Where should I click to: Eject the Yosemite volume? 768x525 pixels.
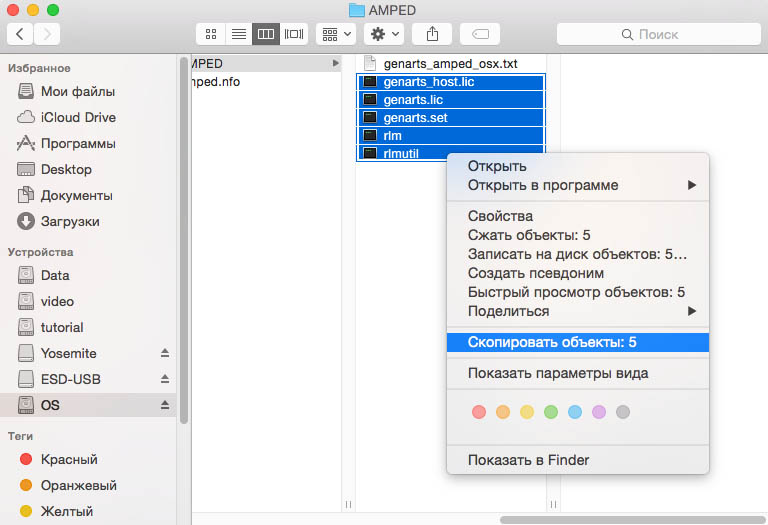tap(165, 353)
